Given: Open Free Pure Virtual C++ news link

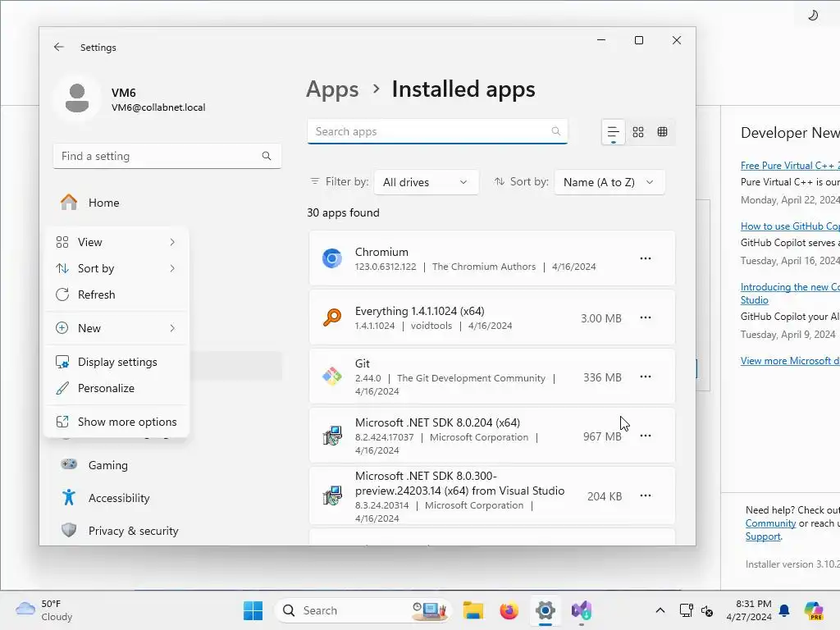Looking at the screenshot, I should [x=790, y=166].
